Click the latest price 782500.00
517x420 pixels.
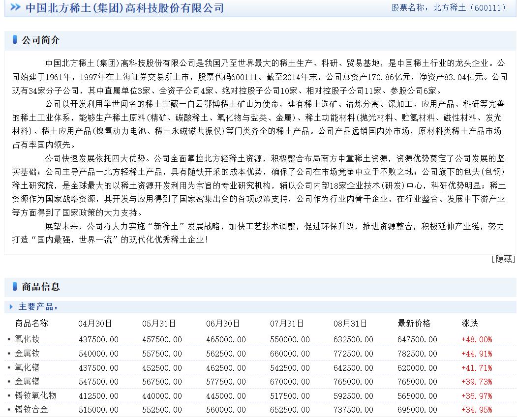click(x=418, y=354)
